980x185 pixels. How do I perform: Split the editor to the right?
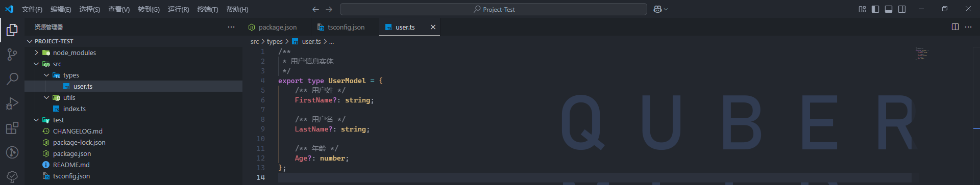click(x=955, y=27)
